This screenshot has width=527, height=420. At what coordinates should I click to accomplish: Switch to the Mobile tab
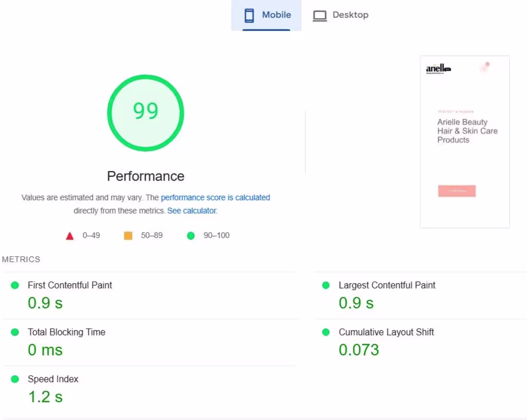click(266, 15)
